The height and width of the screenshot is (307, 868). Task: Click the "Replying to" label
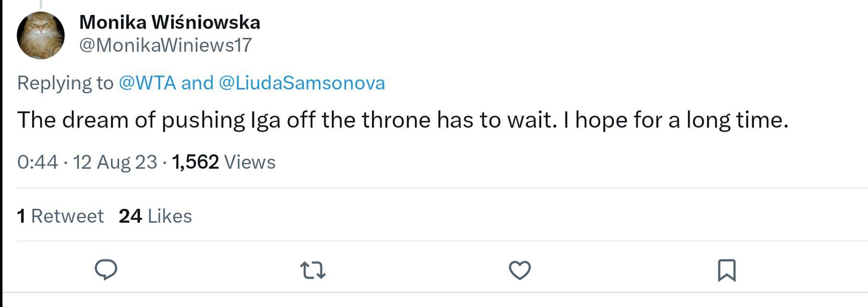click(x=65, y=83)
